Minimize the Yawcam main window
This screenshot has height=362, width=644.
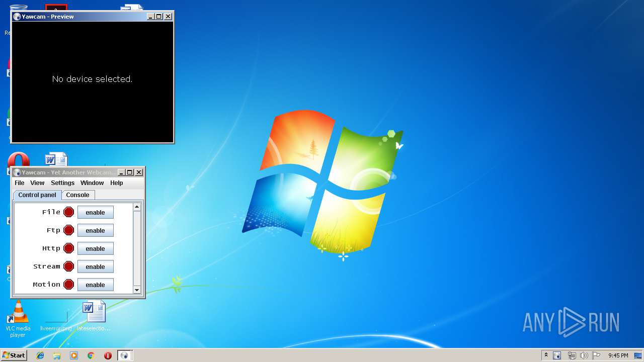pyautogui.click(x=121, y=172)
